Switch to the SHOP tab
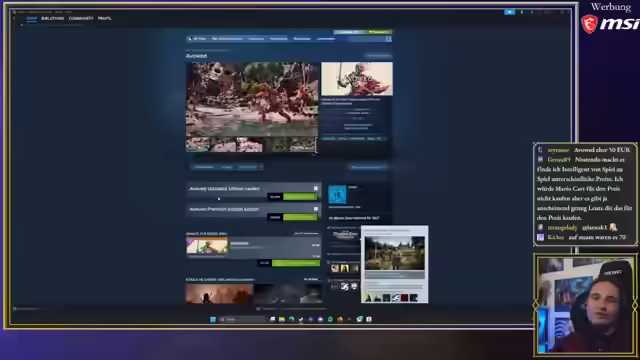This screenshot has width=640, height=360. pyautogui.click(x=31, y=18)
